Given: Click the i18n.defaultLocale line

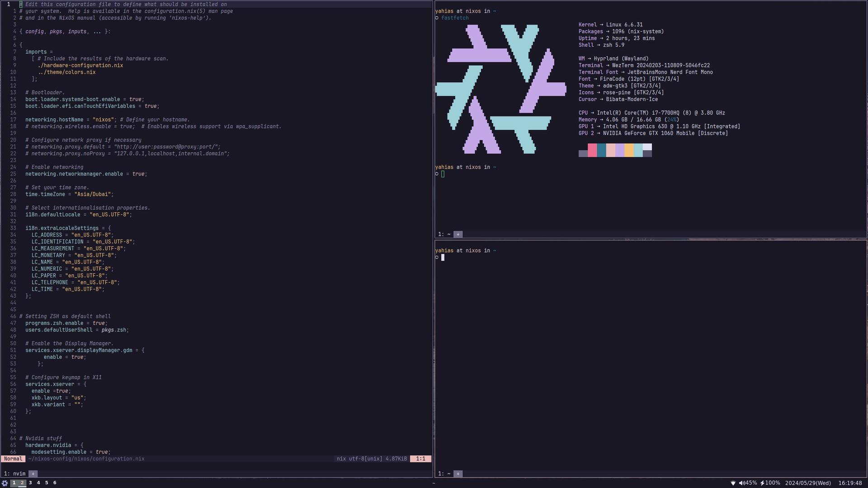Looking at the screenshot, I should click(79, 215).
